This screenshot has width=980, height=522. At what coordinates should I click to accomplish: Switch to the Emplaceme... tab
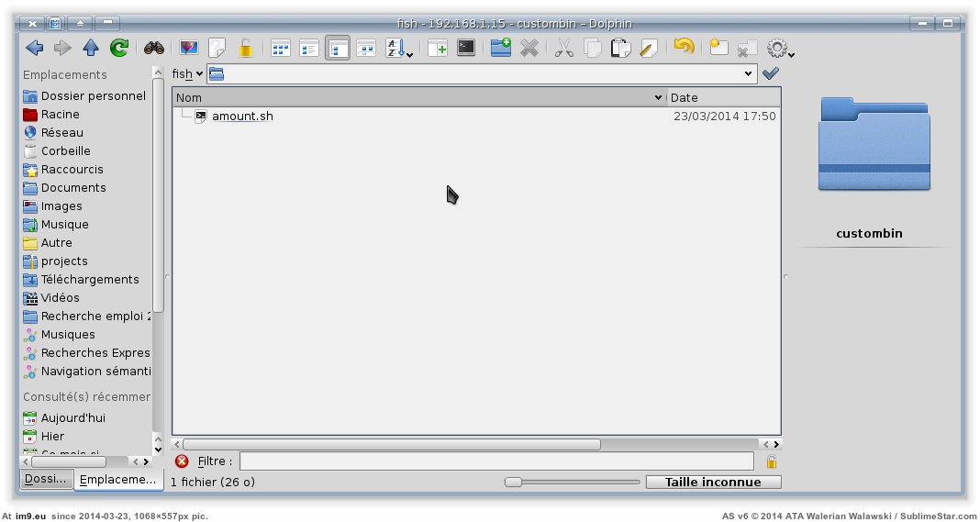[x=117, y=480]
